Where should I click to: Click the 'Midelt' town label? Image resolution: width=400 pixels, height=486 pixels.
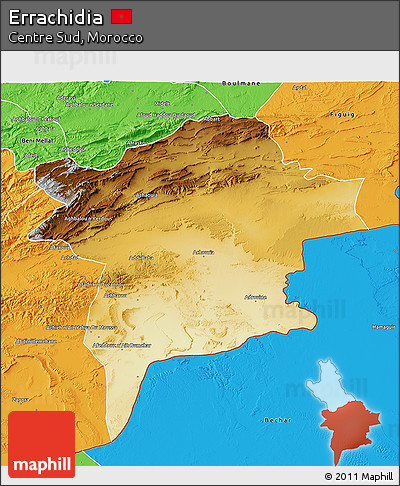pyautogui.click(x=162, y=104)
